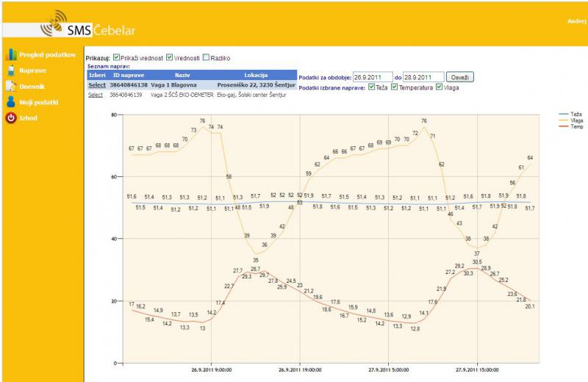This screenshot has width=588, height=382.
Task: Click the start date field 26.9.2011
Action: click(x=372, y=76)
